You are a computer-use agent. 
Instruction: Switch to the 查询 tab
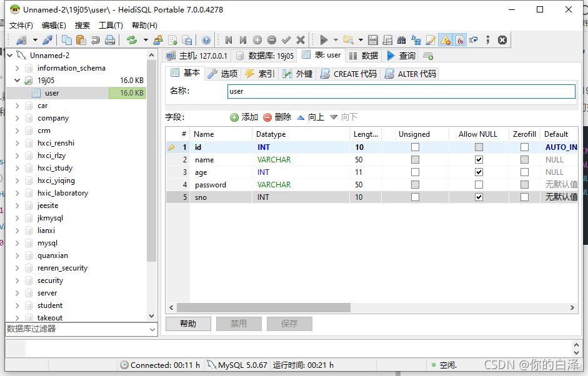click(x=401, y=56)
